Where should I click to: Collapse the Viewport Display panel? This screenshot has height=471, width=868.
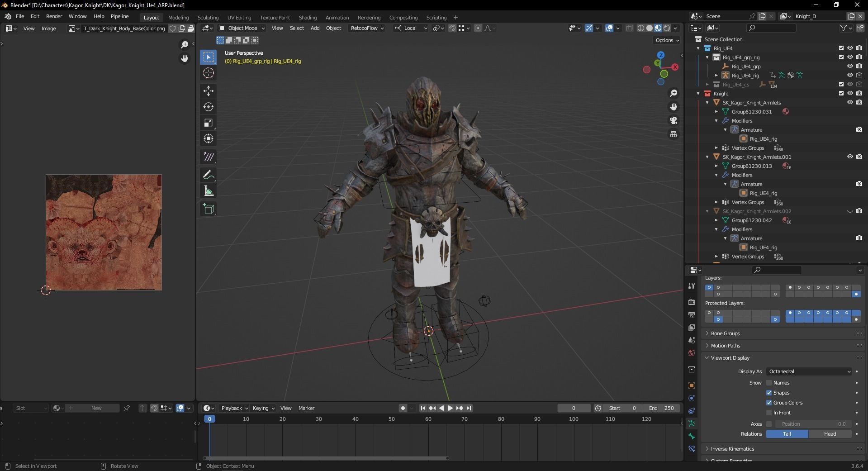(730, 358)
